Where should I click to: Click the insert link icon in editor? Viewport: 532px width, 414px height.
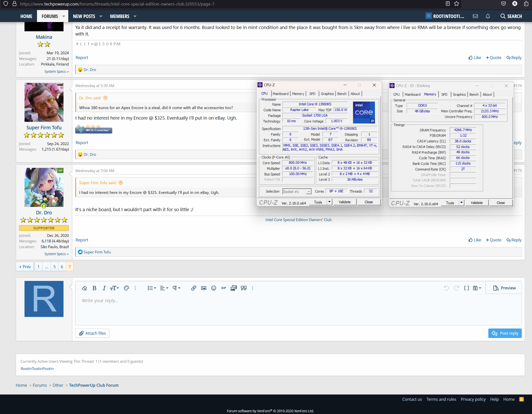click(x=193, y=288)
